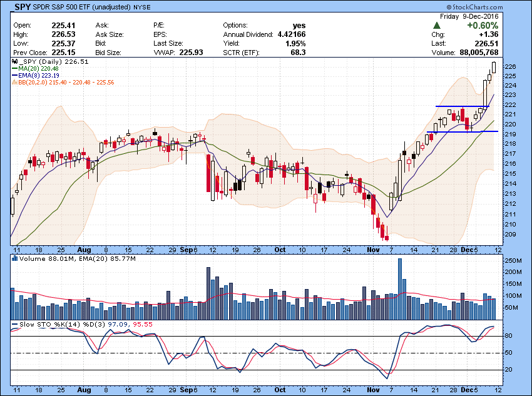532x396 pixels.
Task: Click the %K value 97.09
Action: coord(118,325)
